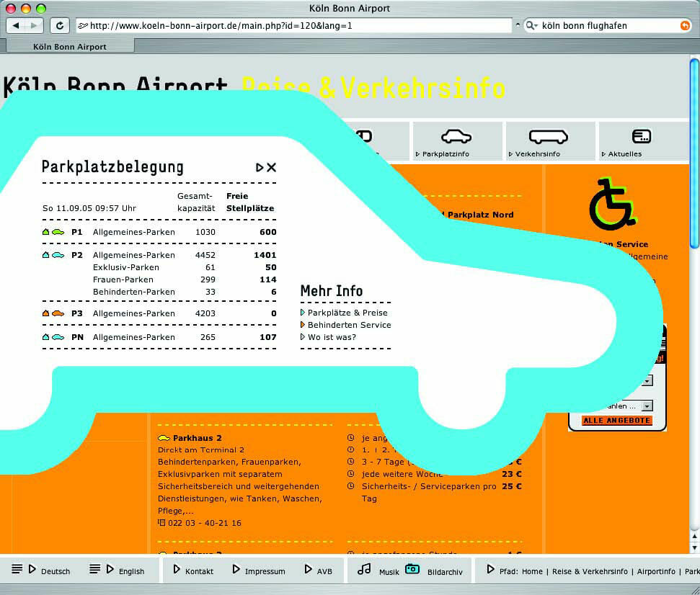Screen dimensions: 700x595
Task: Switch to the Köln Bonn Airport browser tab
Action: [69, 45]
